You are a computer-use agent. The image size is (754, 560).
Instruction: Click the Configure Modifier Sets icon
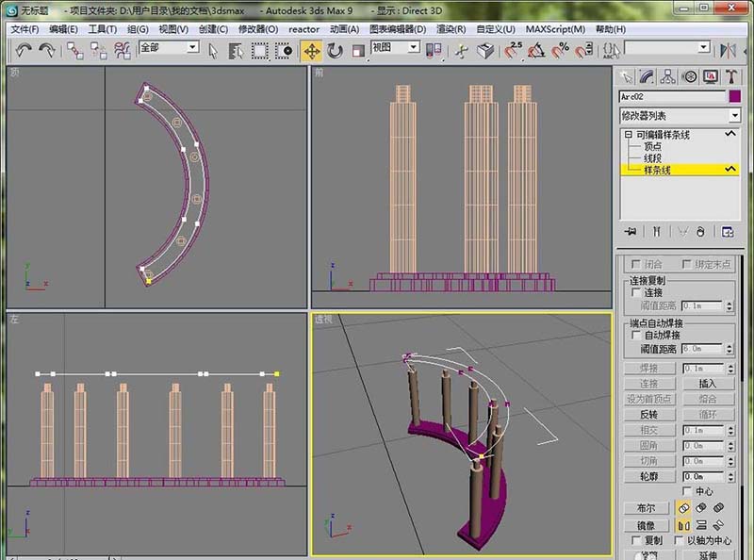pyautogui.click(x=728, y=232)
